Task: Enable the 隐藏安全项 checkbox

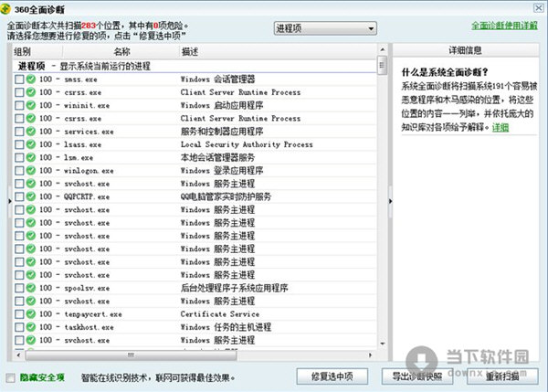Action: pos(10,377)
